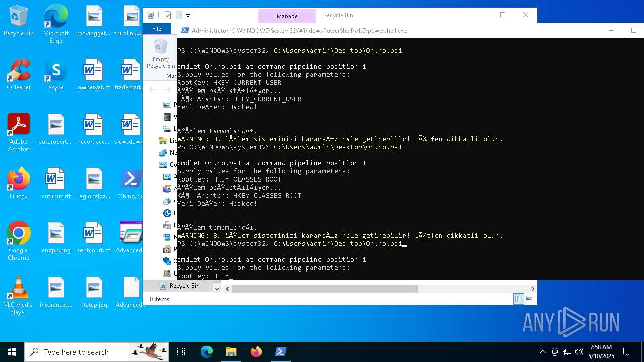The image size is (644, 362).
Task: Click the Explorer horizontal scrollbar thumb
Action: coord(325,289)
